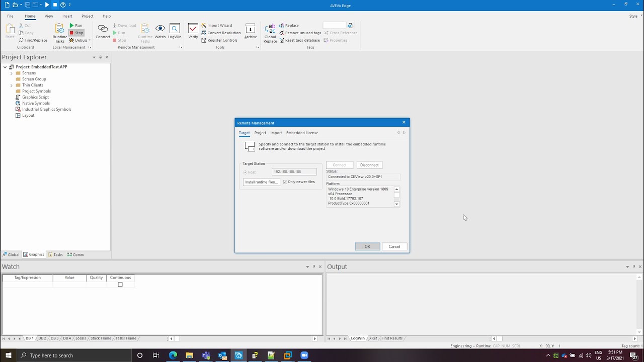
Task: Collapse the Project: EmbeddedTest.APP node
Action: click(x=5, y=67)
